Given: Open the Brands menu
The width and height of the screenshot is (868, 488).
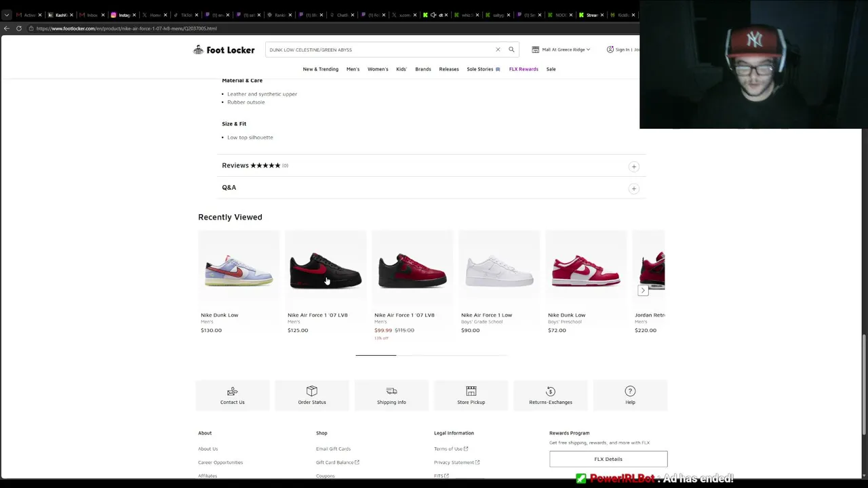Looking at the screenshot, I should click(423, 69).
